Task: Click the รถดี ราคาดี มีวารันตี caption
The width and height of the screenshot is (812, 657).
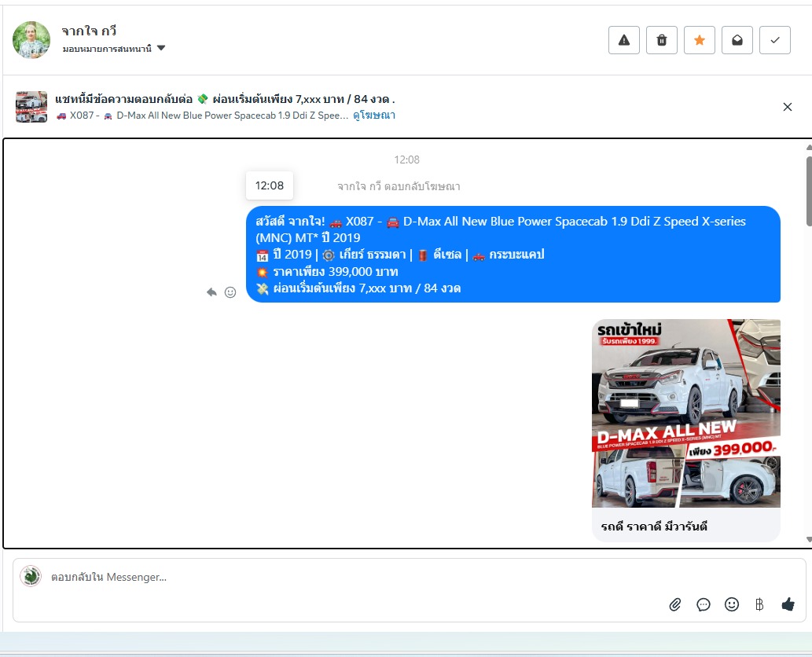Action: [654, 527]
